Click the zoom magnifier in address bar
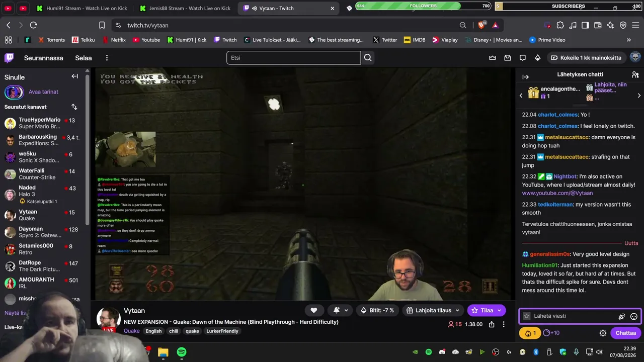Viewport: 644px width, 362px height. tap(463, 25)
